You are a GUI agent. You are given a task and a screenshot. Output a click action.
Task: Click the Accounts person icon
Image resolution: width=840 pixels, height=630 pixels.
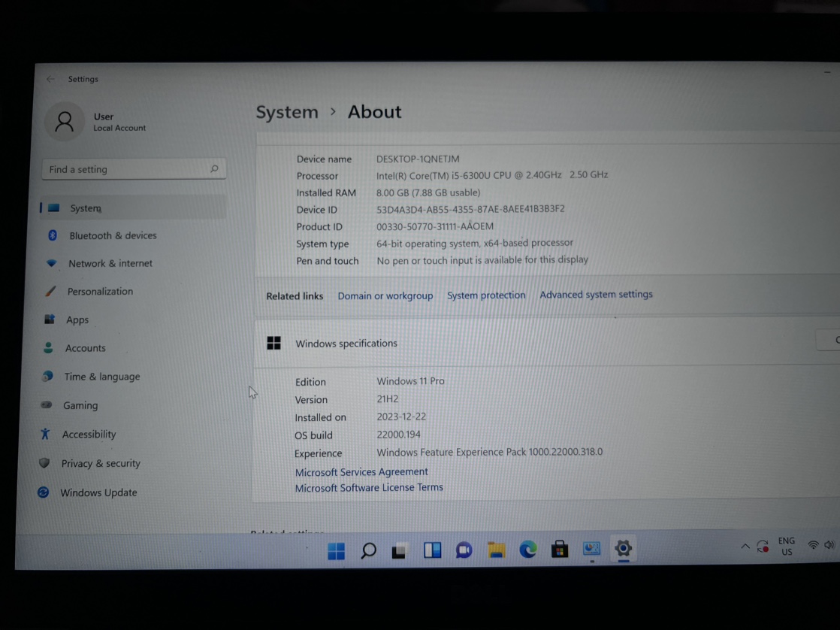(48, 347)
